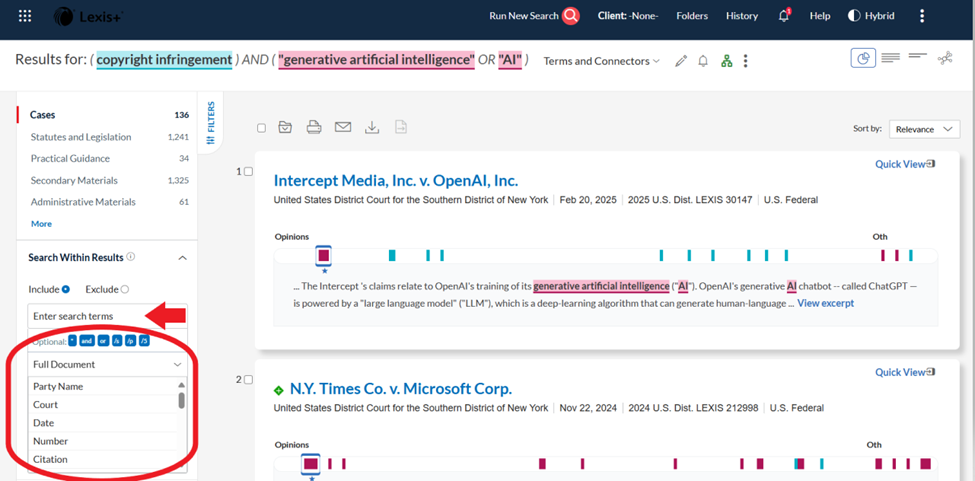This screenshot has height=481, width=975.
Task: Open the three-dot menu beside search tree
Action: [x=746, y=61]
